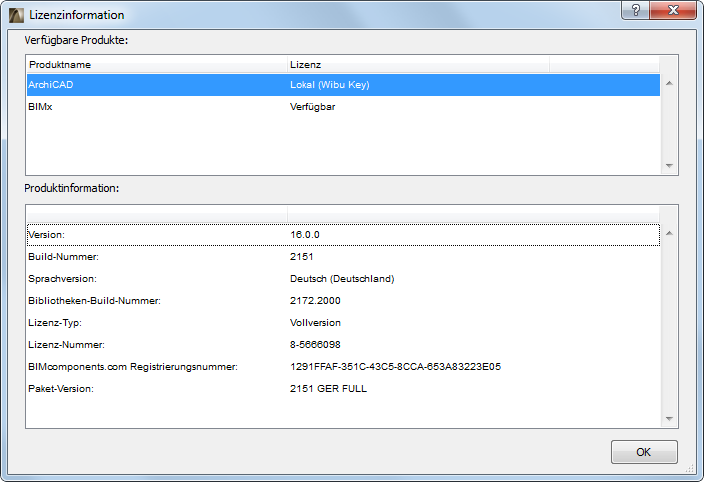This screenshot has width=704, height=482.
Task: Select the Paket-Version: row
Action: pos(343,389)
